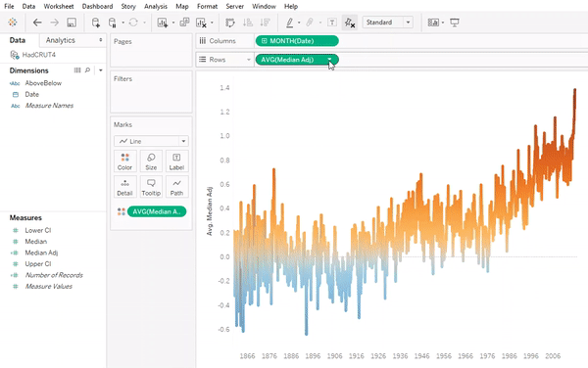The image size is (588, 368).
Task: Duplicate the sheet icon
Action: tap(184, 23)
